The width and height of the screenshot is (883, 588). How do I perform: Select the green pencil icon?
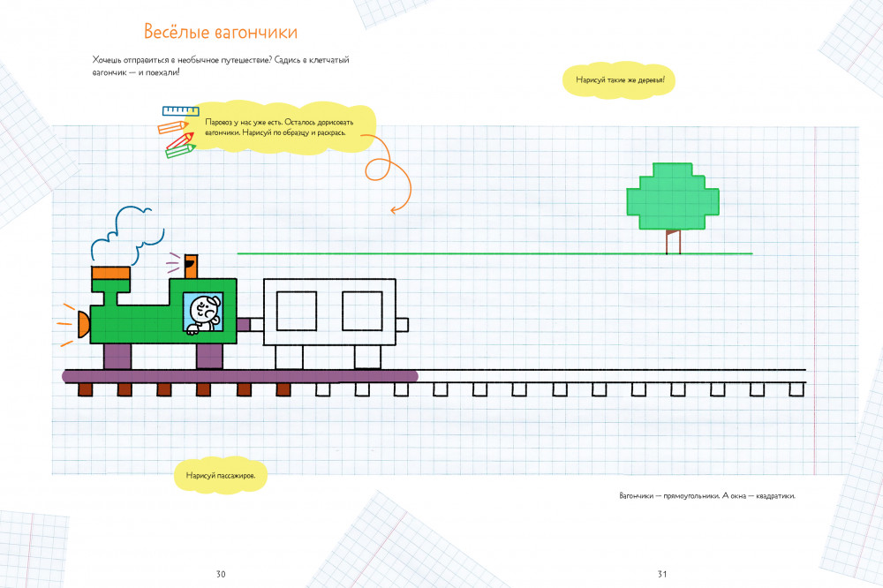[x=179, y=151]
